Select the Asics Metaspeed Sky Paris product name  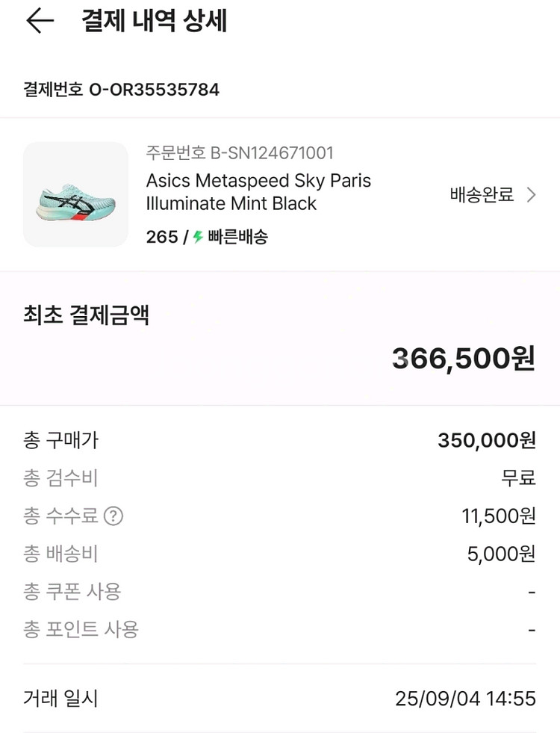[x=258, y=192]
